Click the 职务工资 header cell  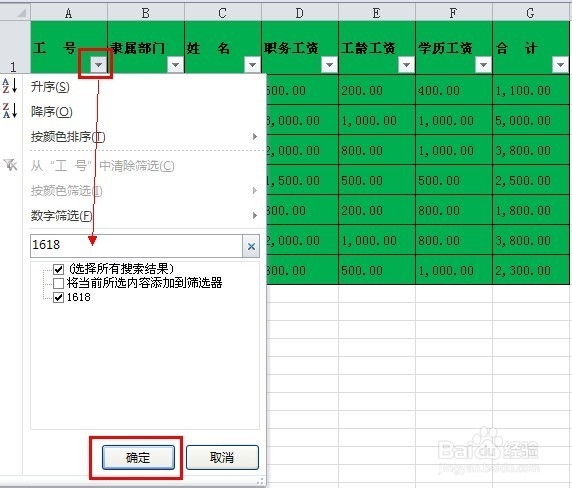pos(300,47)
